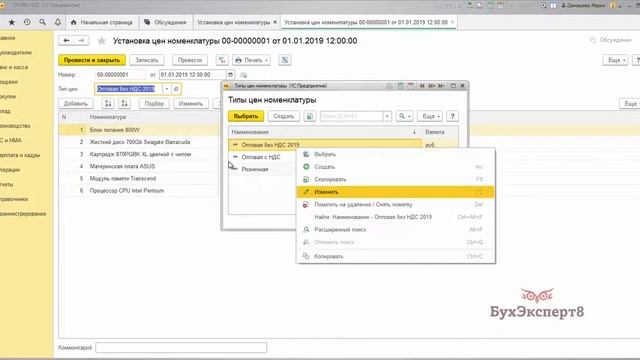Go back with the left arrow button
Screen dimensions: 640x360
click(67, 40)
